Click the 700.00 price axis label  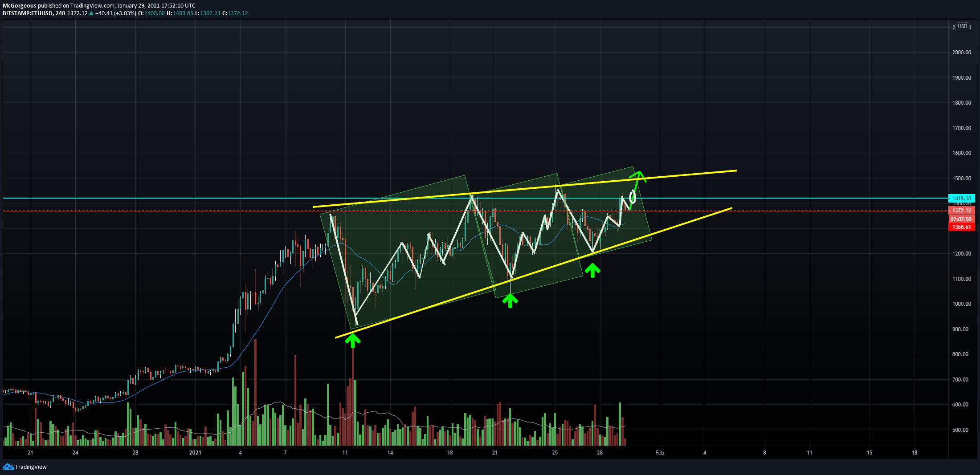(960, 380)
